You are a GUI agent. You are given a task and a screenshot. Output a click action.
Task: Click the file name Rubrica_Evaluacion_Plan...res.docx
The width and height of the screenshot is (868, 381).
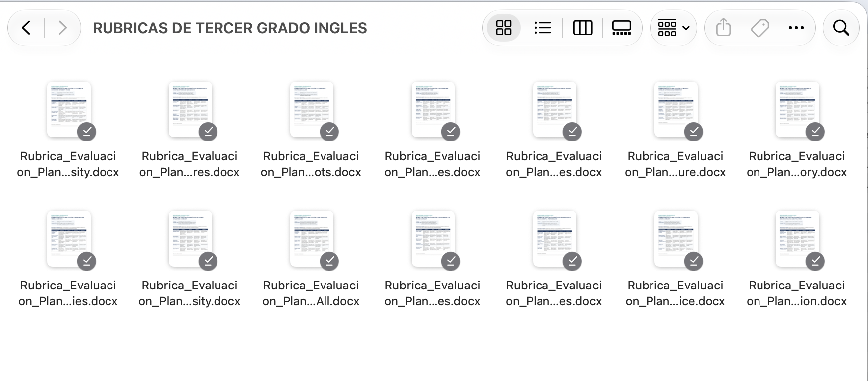coord(190,164)
